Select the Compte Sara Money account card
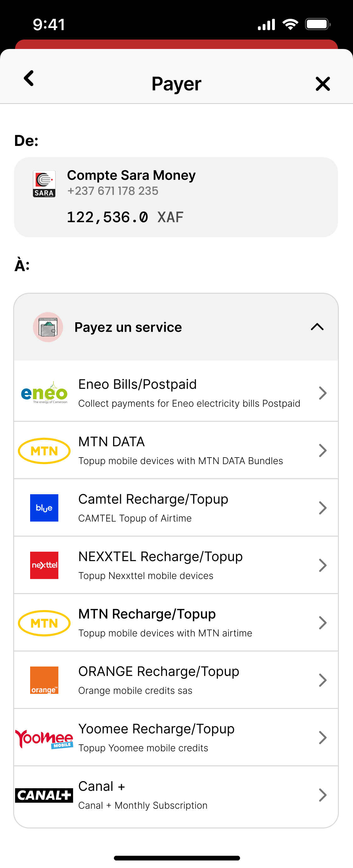The image size is (353, 868). [x=176, y=197]
